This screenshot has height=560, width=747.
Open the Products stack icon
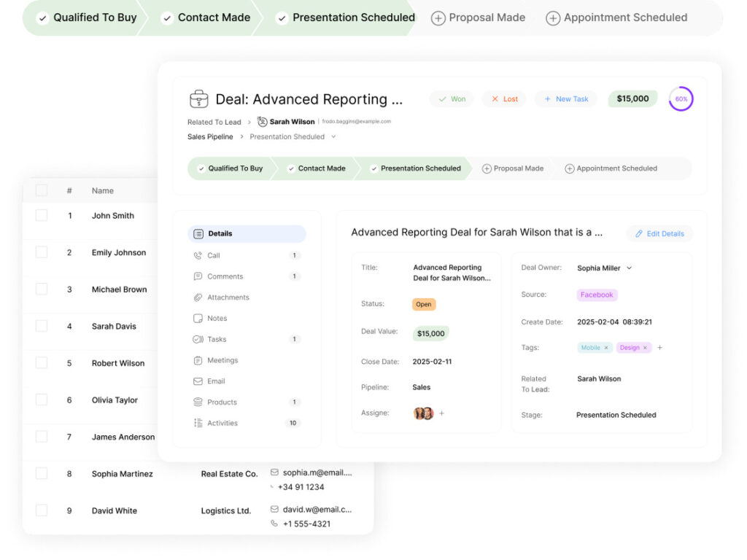198,402
